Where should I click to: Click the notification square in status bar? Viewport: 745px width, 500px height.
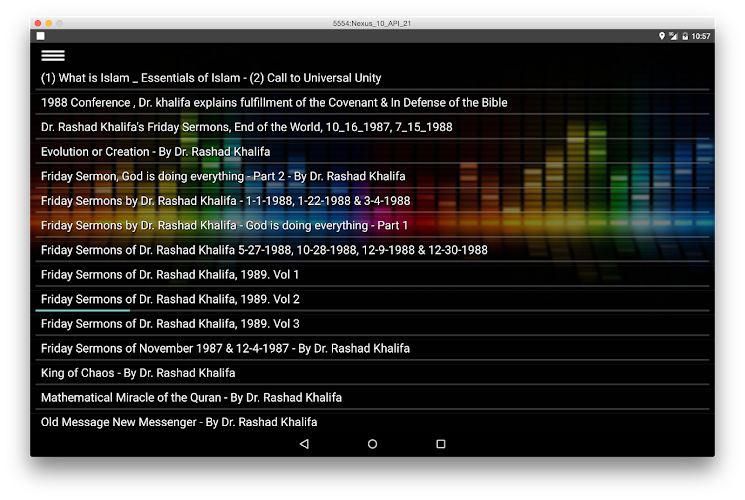(x=41, y=36)
